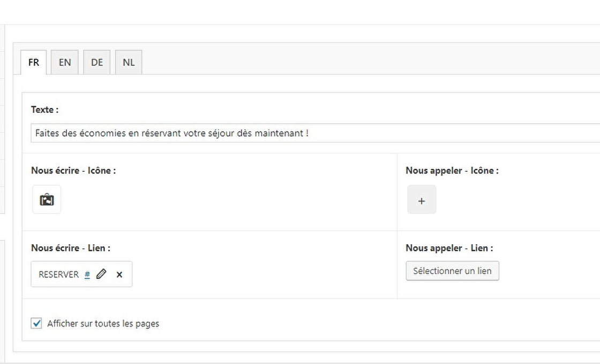Select the NL language tab
600x364 pixels.
[129, 62]
